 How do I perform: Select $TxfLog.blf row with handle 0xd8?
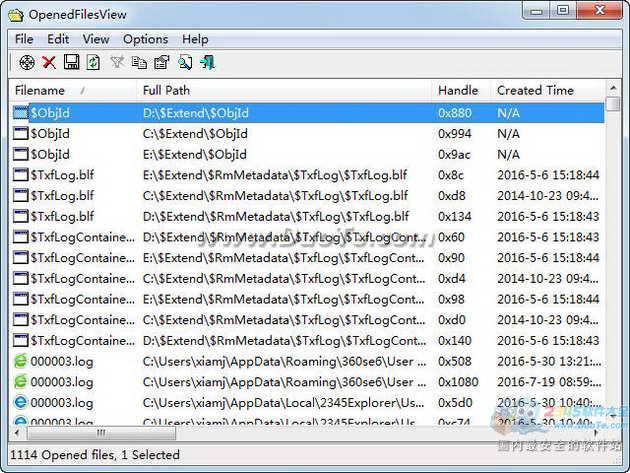(307, 196)
